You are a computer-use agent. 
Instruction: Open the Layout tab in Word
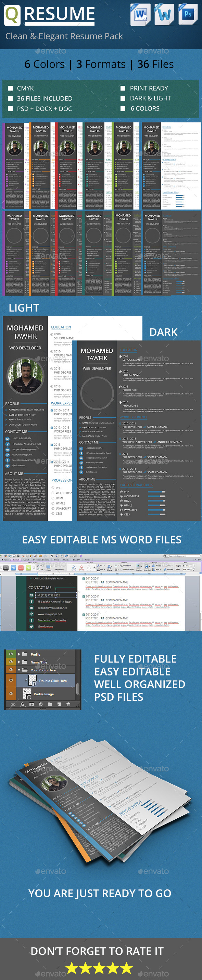click(x=26, y=560)
